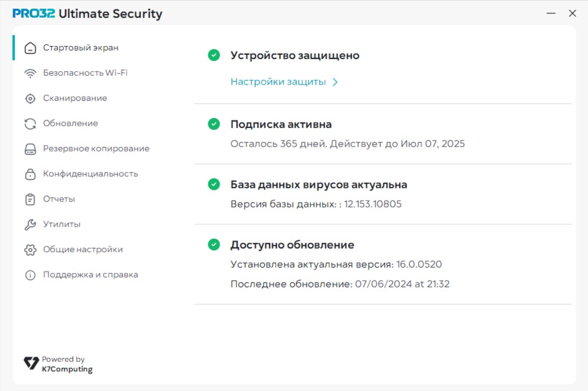Open the Безопасность Wi-Fi section
The height and width of the screenshot is (391, 588).
[x=85, y=73]
